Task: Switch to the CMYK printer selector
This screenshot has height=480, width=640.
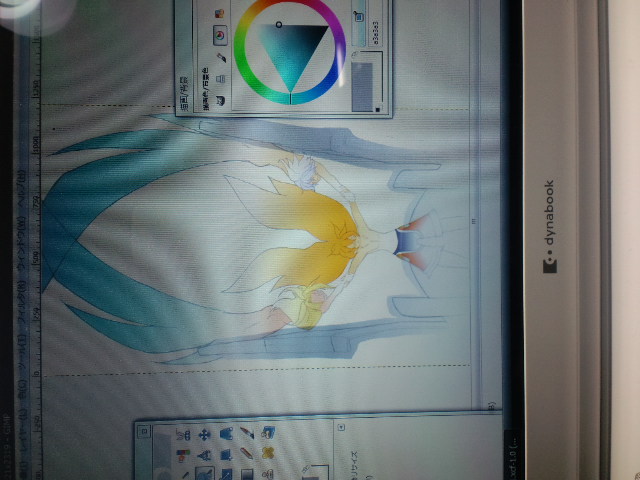Action: [x=221, y=78]
